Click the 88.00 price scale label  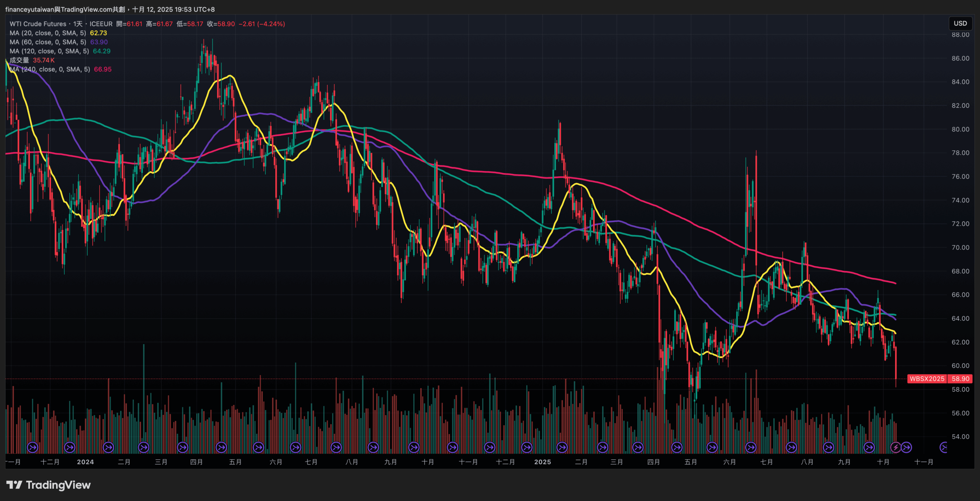[960, 35]
